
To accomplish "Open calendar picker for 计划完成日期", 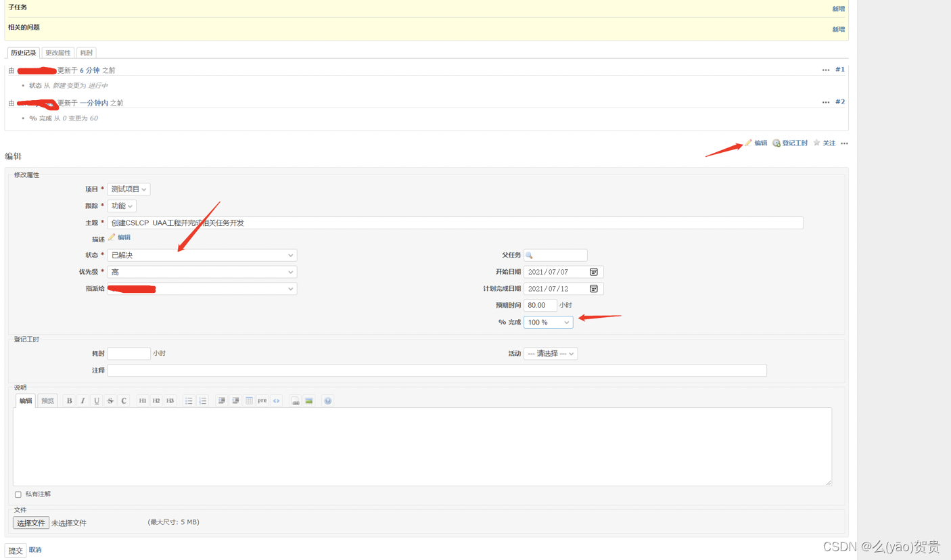I will (x=594, y=289).
